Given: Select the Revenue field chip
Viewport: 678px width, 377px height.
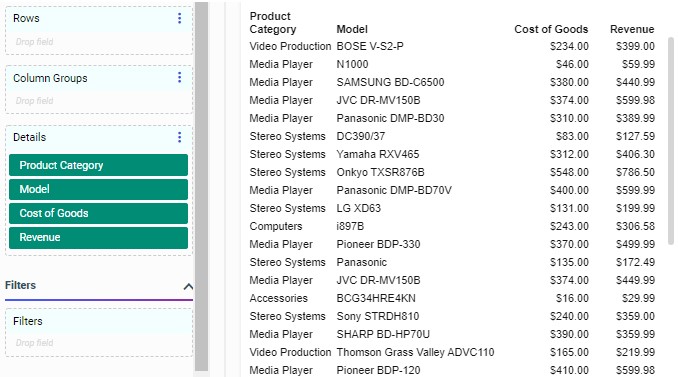Looking at the screenshot, I should click(99, 237).
